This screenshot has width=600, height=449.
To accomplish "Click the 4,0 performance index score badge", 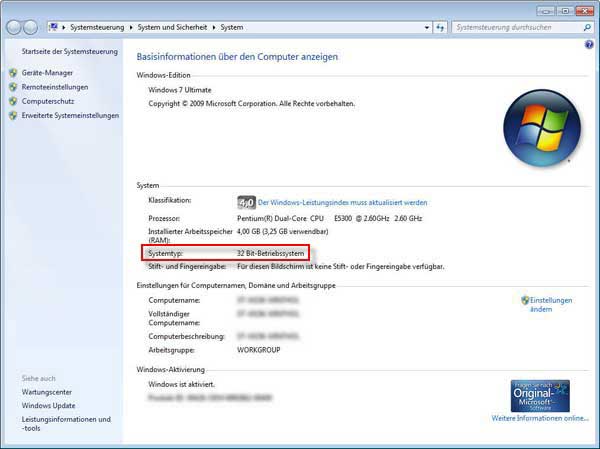I will click(246, 202).
